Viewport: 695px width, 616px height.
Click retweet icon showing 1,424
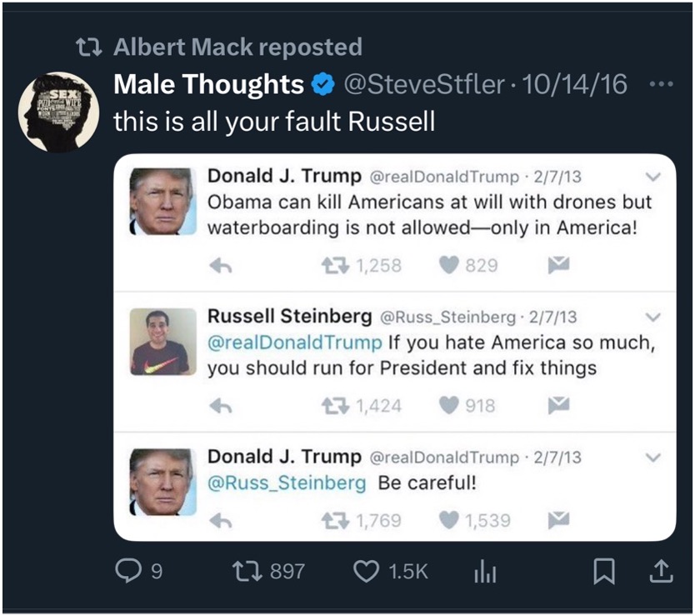point(335,406)
